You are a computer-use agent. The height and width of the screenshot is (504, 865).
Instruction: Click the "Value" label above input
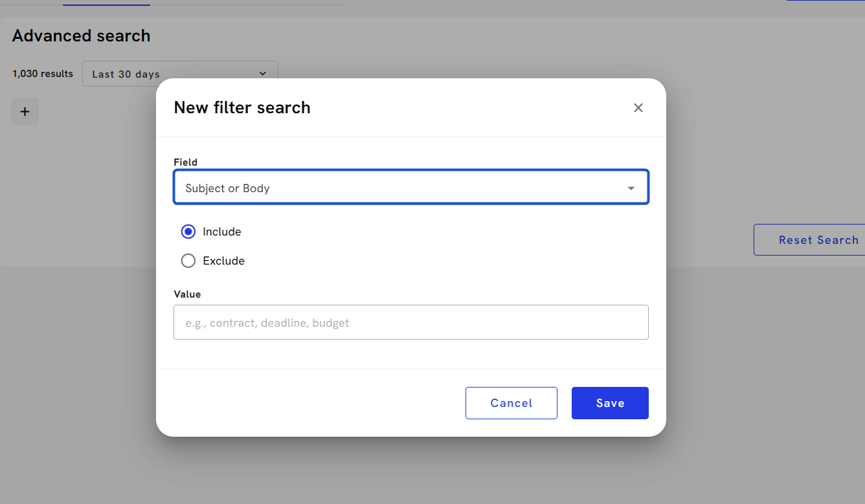pyautogui.click(x=187, y=294)
